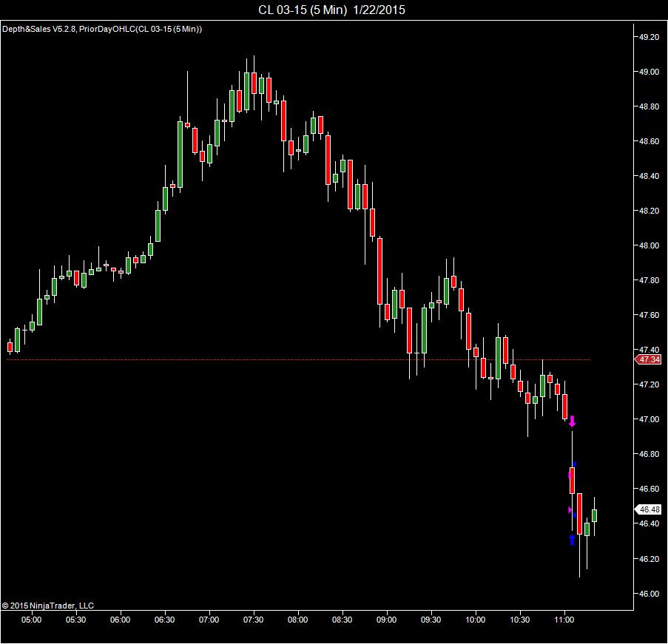Click the 47.20 price axis label
This screenshot has height=644, width=668.
pyautogui.click(x=649, y=384)
